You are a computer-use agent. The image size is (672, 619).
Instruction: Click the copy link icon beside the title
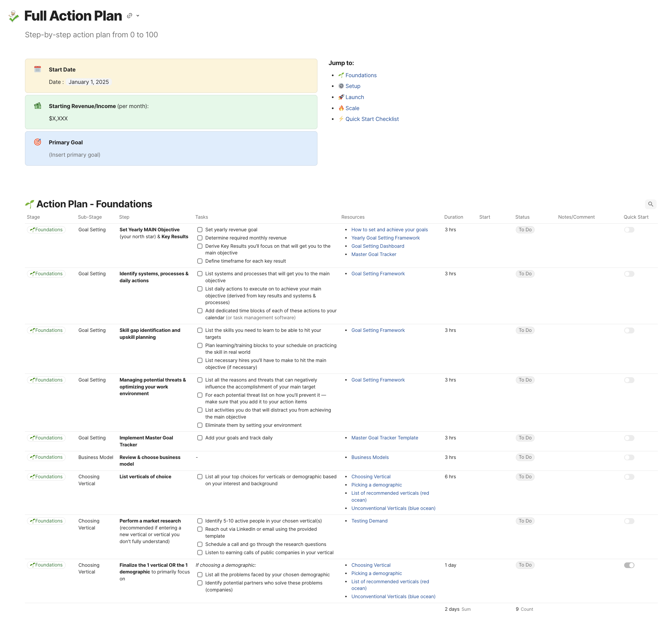[129, 16]
